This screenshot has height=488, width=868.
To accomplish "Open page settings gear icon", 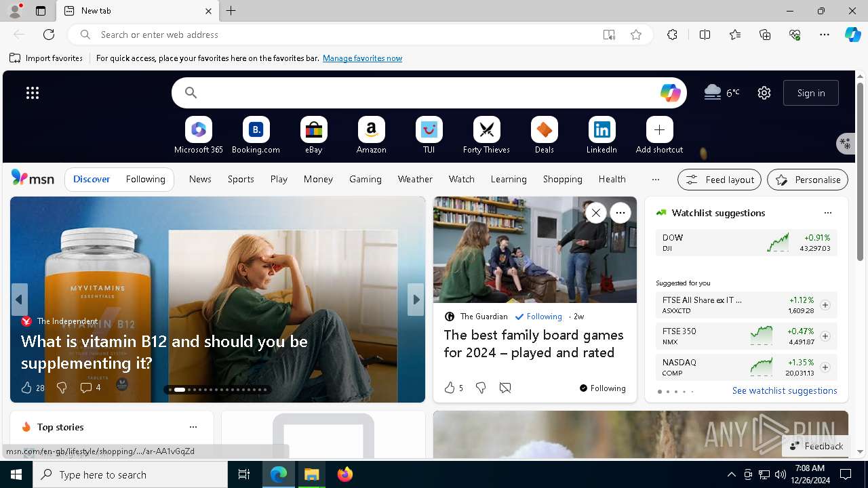I will click(x=764, y=93).
